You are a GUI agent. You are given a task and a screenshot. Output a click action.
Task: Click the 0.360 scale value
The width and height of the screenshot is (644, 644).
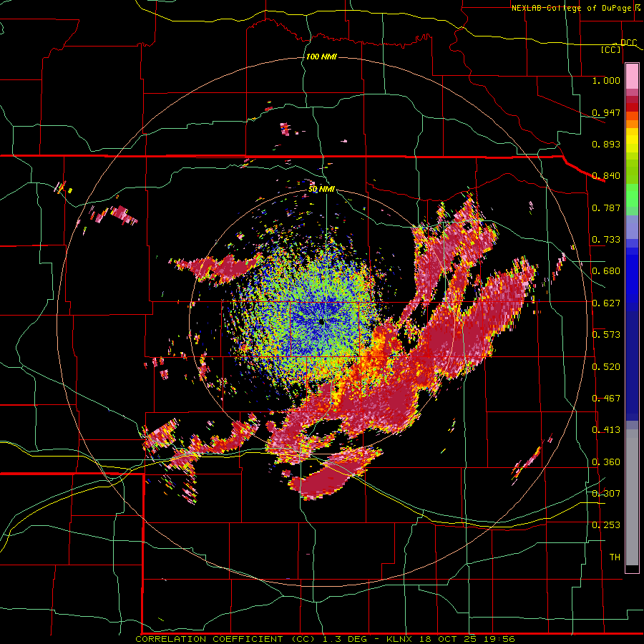pyautogui.click(x=606, y=462)
